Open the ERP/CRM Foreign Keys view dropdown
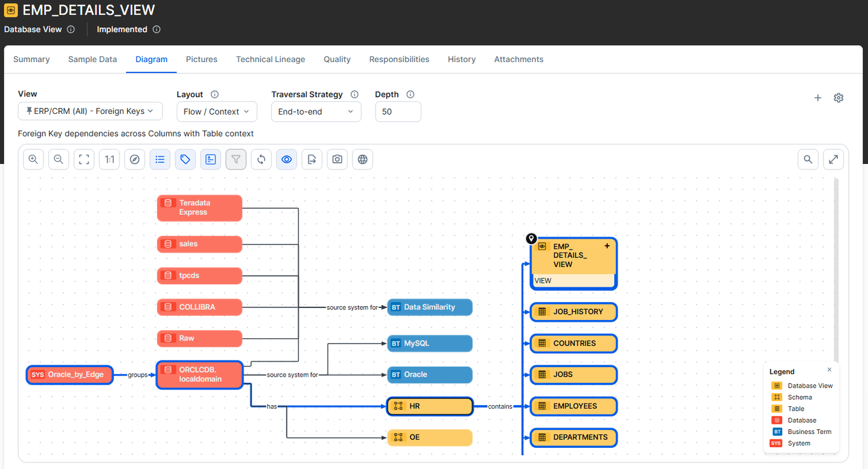868x469 pixels. (x=90, y=112)
